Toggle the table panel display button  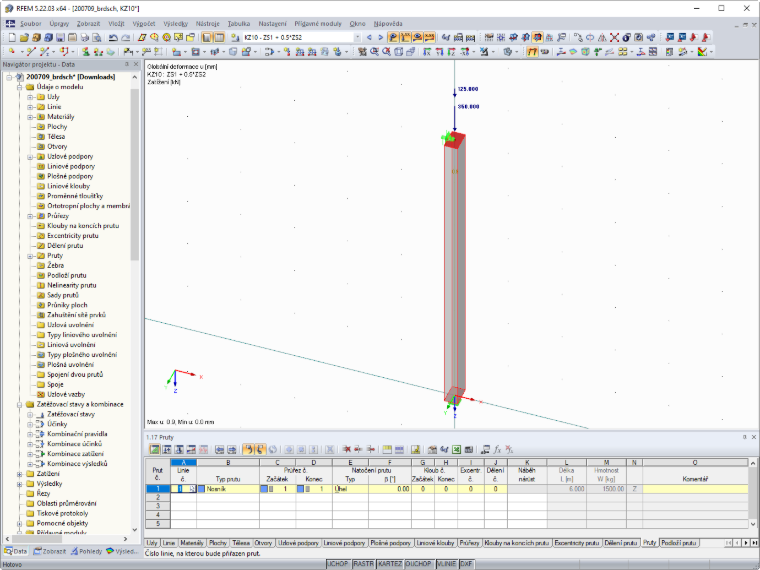[219, 37]
